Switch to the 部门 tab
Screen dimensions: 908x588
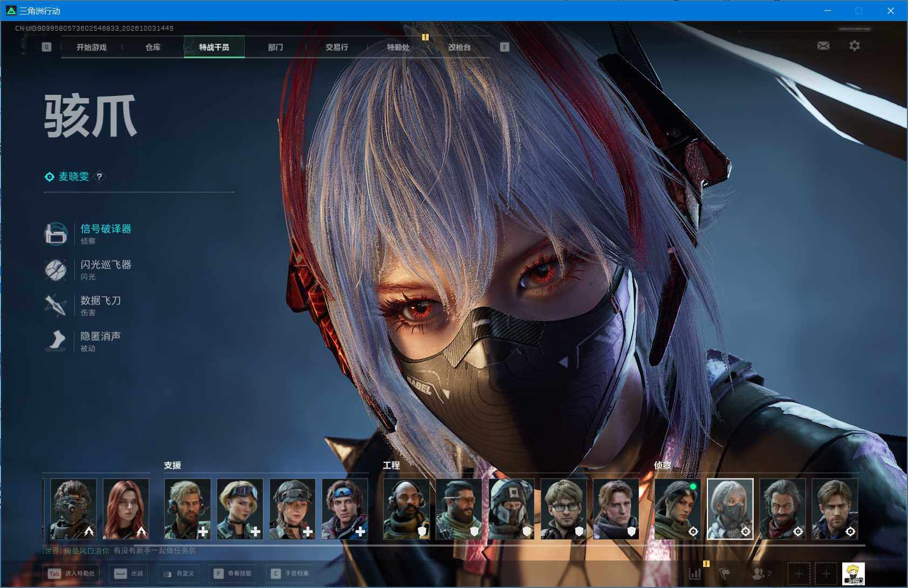[275, 47]
